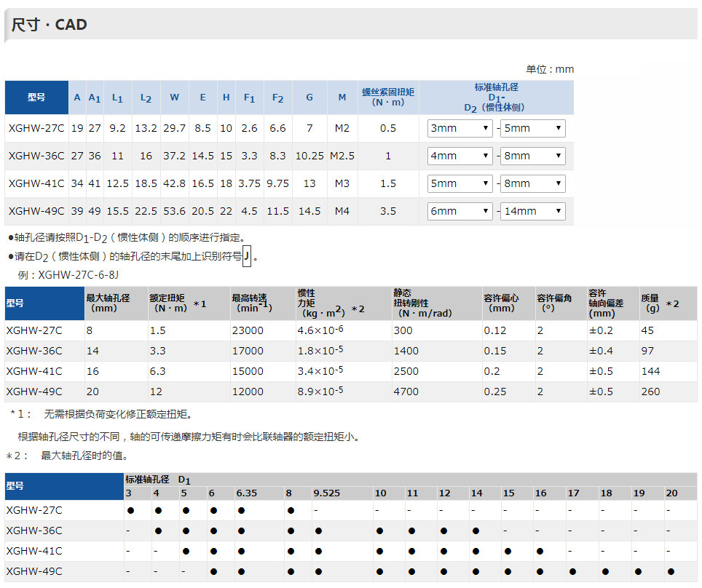Open D1 dropdown for XGHW-27C showing 3mm

pyautogui.click(x=460, y=128)
